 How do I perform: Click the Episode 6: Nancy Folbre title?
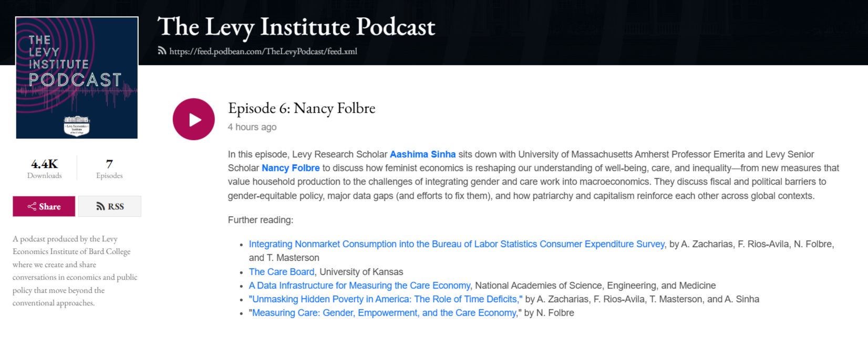click(x=302, y=108)
